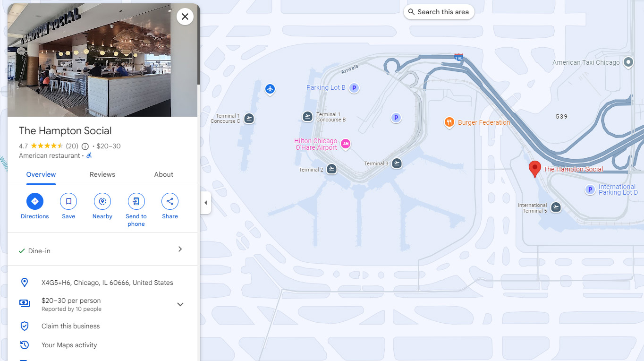This screenshot has width=644, height=361.
Task: Click the price banknote icon
Action: click(x=25, y=303)
